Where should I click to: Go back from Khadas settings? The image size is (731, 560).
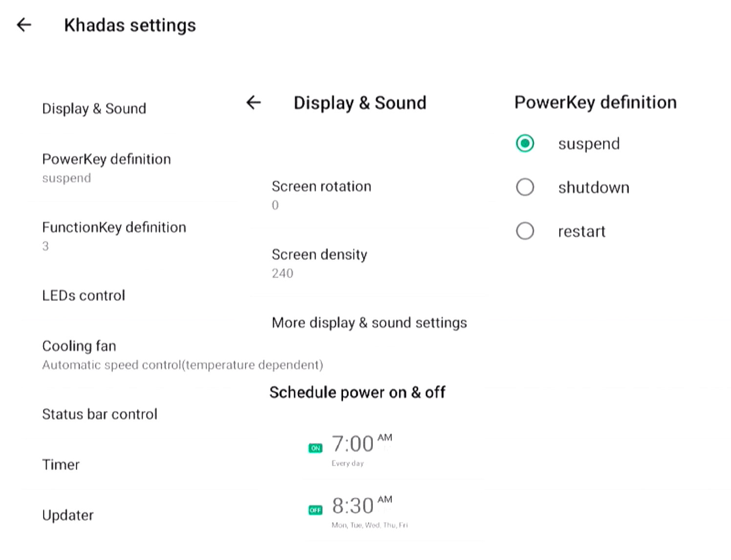tap(24, 25)
